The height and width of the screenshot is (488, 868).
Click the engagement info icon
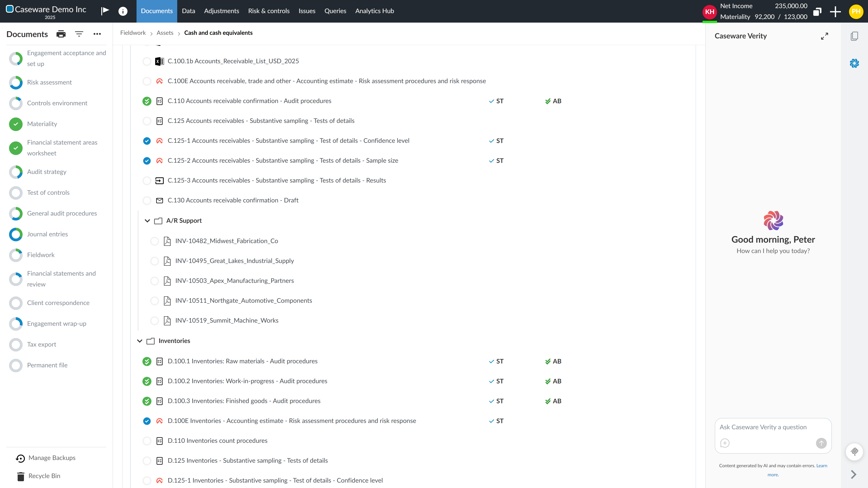pyautogui.click(x=123, y=11)
